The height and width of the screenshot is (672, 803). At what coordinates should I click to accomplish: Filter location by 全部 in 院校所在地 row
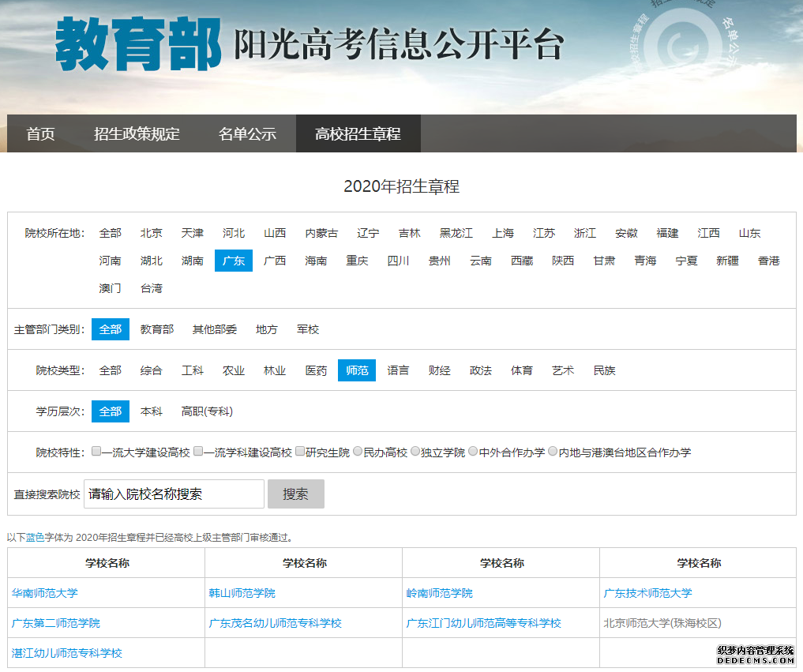[x=110, y=233]
